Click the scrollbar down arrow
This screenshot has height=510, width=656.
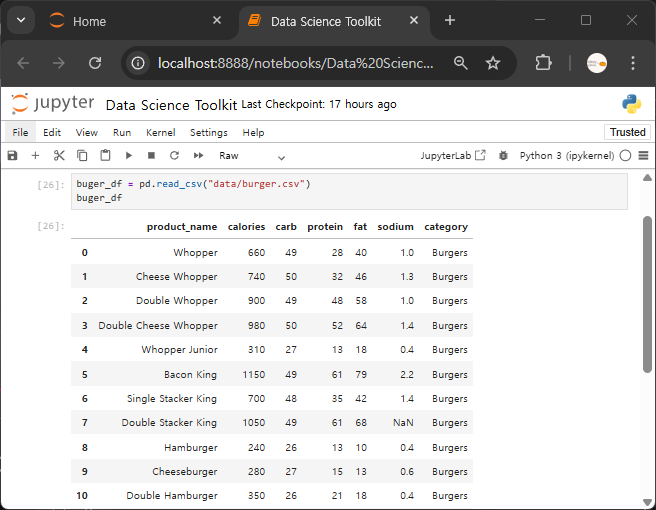point(647,502)
